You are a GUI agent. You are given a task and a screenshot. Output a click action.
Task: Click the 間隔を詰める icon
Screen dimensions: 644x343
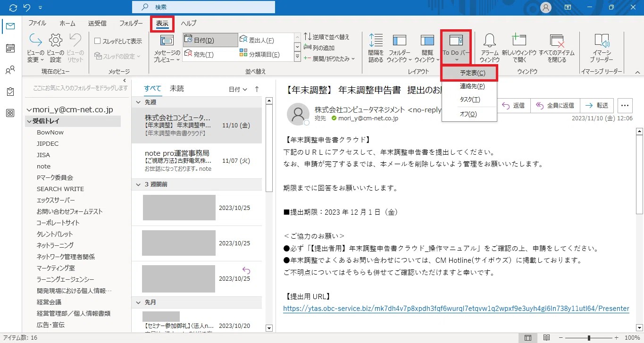[376, 41]
